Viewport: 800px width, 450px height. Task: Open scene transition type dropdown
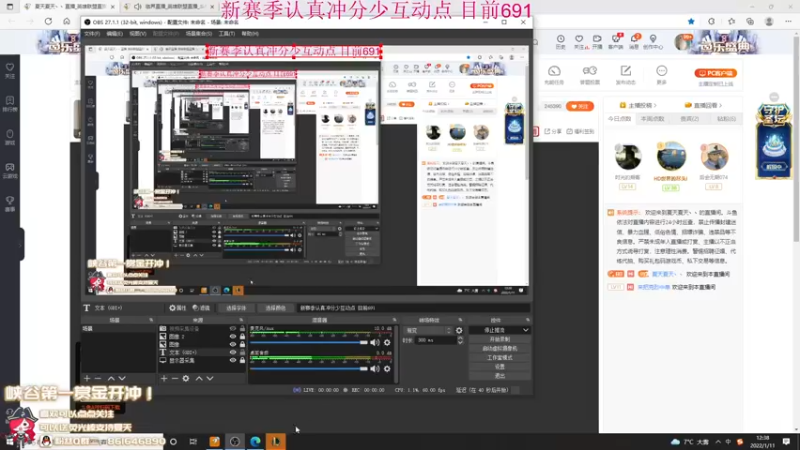(429, 331)
